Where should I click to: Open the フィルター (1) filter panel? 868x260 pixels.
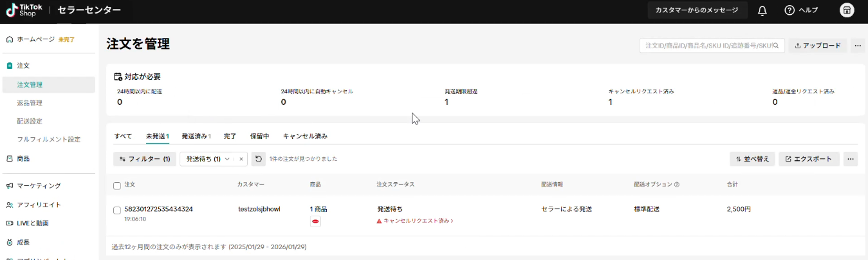tap(145, 159)
